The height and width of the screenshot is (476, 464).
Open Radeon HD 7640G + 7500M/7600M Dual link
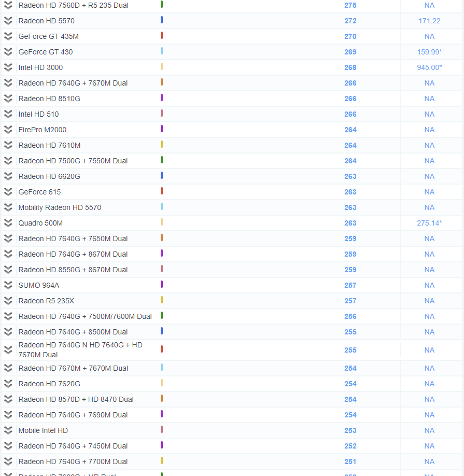(x=85, y=316)
